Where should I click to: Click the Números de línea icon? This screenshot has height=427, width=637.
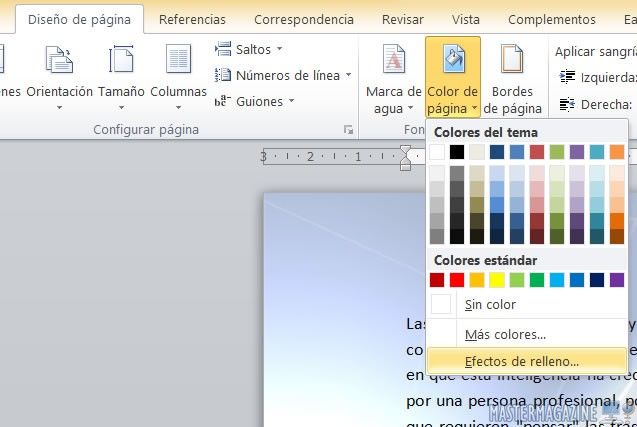click(x=223, y=75)
